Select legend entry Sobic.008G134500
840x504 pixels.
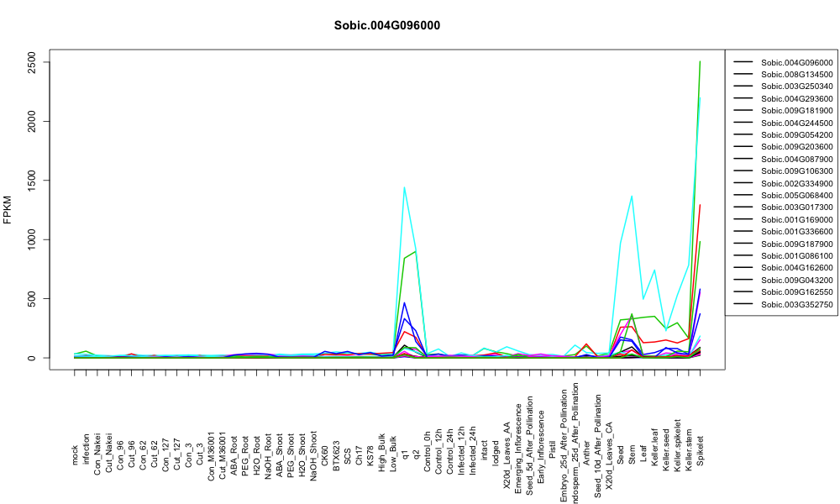pyautogui.click(x=783, y=75)
